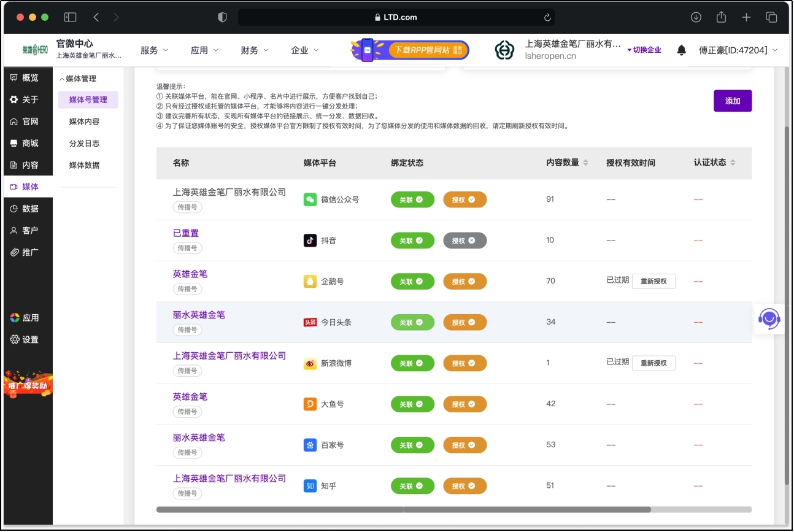Open the 服务 dropdown menu
This screenshot has width=794, height=532.
(x=154, y=50)
